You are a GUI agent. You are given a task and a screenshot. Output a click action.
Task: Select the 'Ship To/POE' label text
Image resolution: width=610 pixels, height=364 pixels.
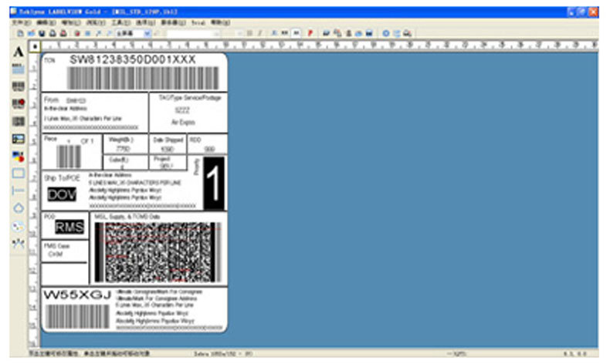tap(62, 178)
